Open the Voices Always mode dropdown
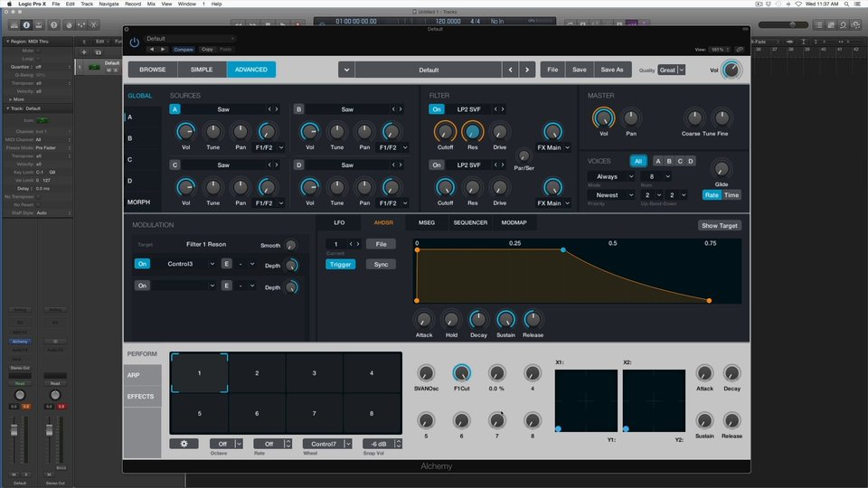868x488 pixels. pyautogui.click(x=610, y=176)
